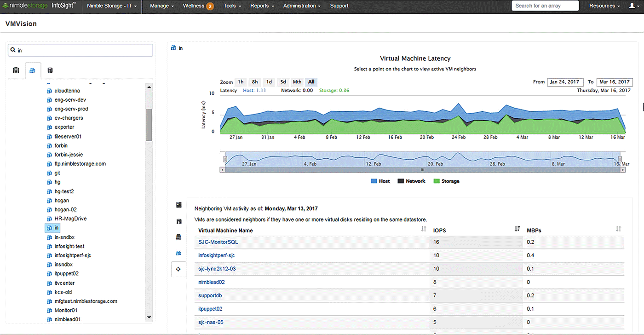Screen dimensions: 644x335
Task: Sort by IOPS column descending icon
Action: pos(517,229)
